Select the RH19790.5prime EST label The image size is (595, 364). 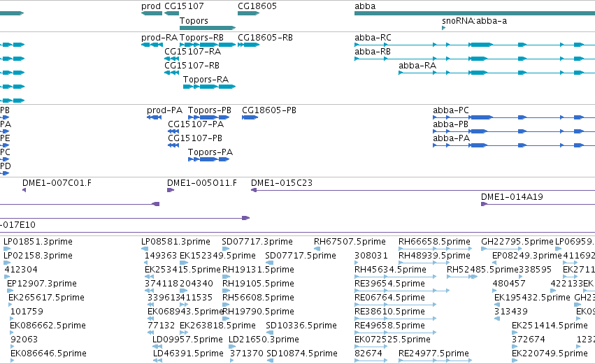point(258,312)
